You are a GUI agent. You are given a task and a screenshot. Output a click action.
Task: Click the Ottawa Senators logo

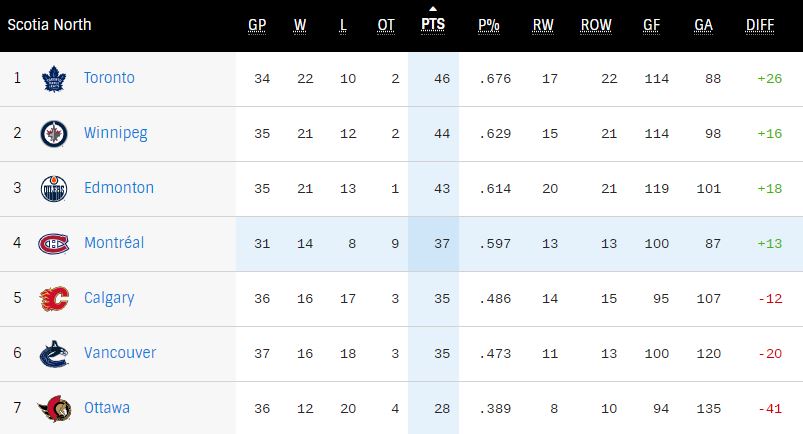coord(53,408)
